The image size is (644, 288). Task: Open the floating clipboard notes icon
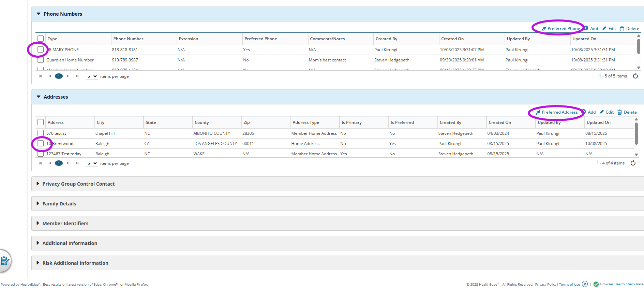[x=5, y=261]
